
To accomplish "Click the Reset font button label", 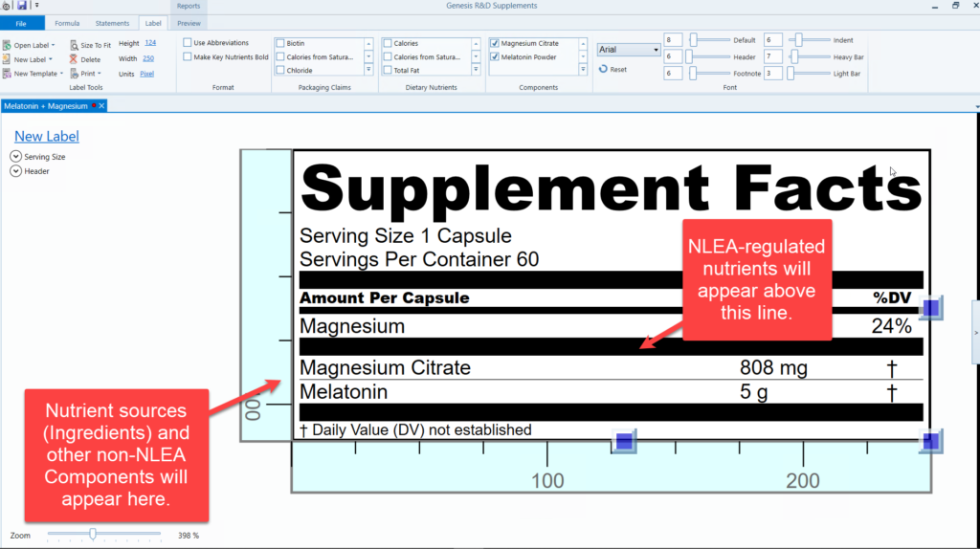I will pyautogui.click(x=618, y=69).
